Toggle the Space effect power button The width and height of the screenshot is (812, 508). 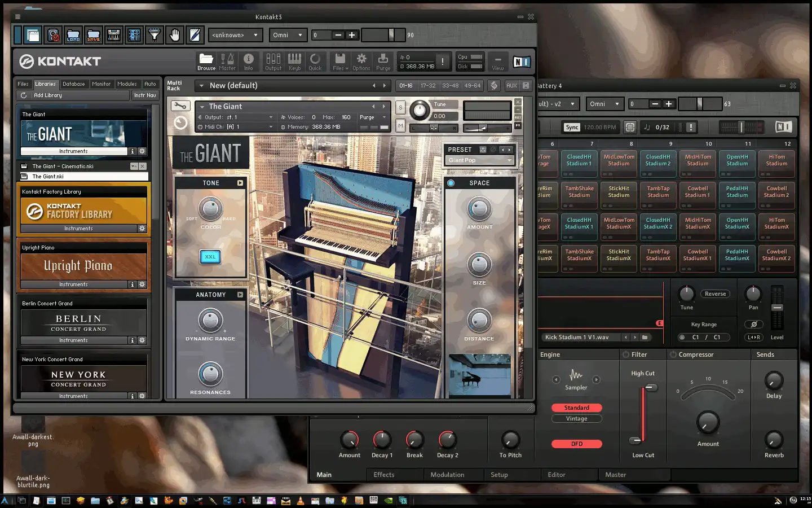click(x=451, y=183)
